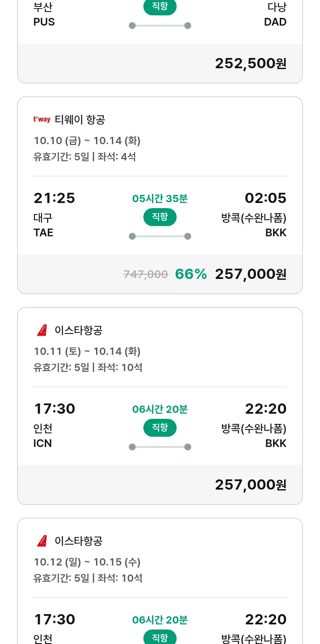The width and height of the screenshot is (320, 644).
Task: Click Eastar logo on 10.12 flight card
Action: point(42,541)
